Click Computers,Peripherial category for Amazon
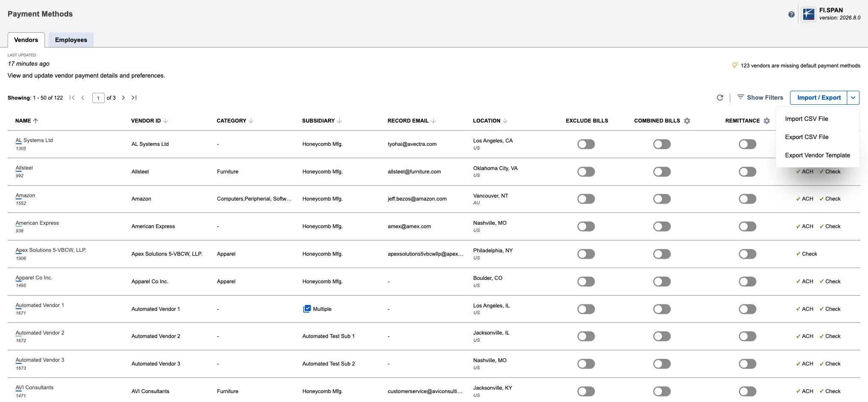Image resolution: width=868 pixels, height=402 pixels. (x=254, y=199)
